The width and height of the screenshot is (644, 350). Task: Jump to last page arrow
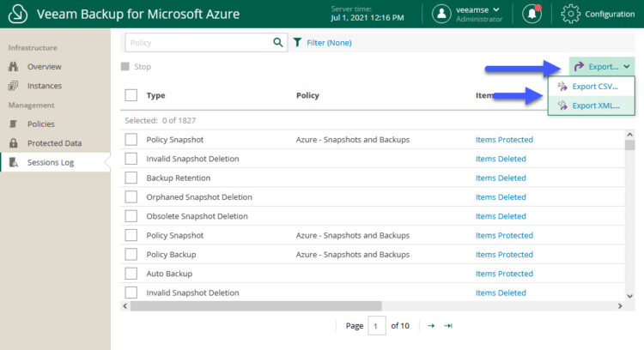click(x=448, y=326)
